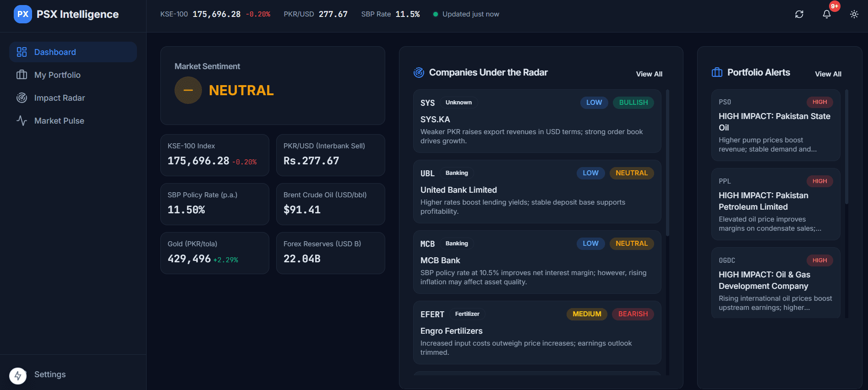The width and height of the screenshot is (868, 390).
Task: Click the My Portfolio briefcase icon
Action: click(22, 75)
